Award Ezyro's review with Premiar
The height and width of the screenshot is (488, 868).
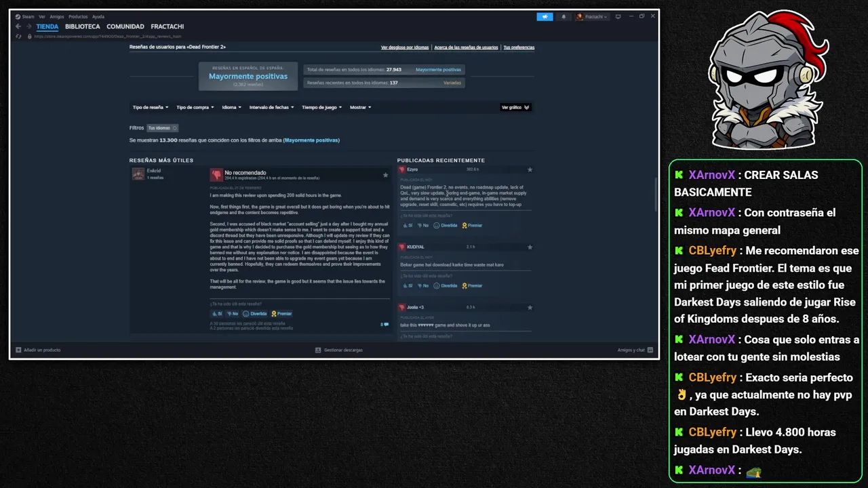472,225
